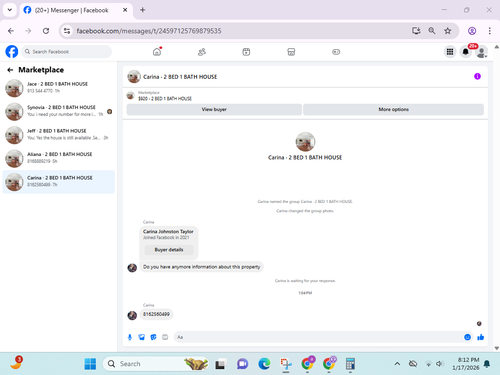
Task: Click the Search Facebook field
Action: (x=67, y=52)
